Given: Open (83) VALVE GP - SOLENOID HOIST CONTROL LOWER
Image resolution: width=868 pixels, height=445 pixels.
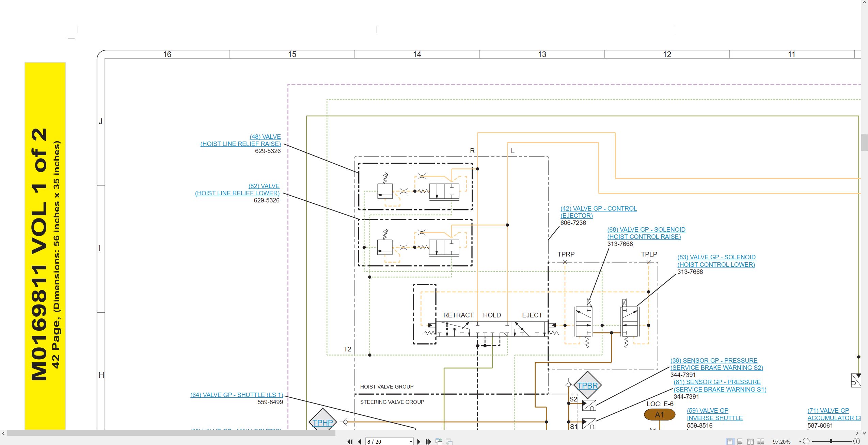Looking at the screenshot, I should (x=716, y=261).
